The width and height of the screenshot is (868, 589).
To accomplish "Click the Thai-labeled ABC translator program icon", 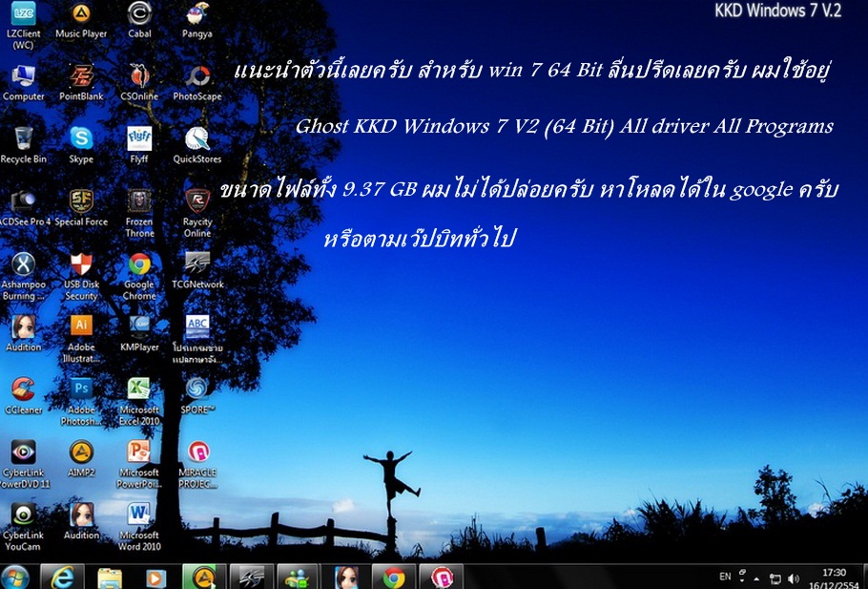I will pyautogui.click(x=197, y=339).
